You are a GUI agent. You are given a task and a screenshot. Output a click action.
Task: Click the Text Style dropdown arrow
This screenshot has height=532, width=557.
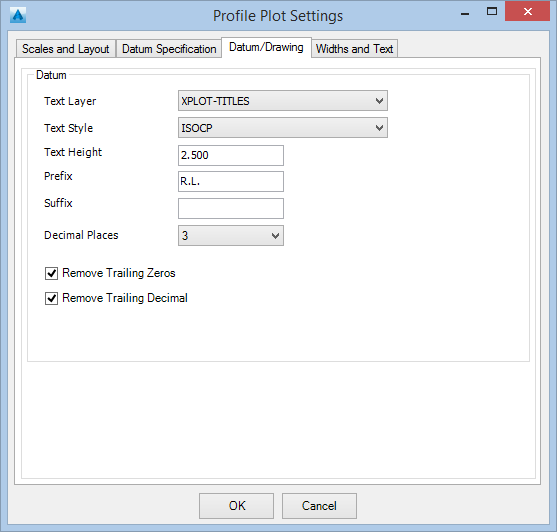coord(379,128)
